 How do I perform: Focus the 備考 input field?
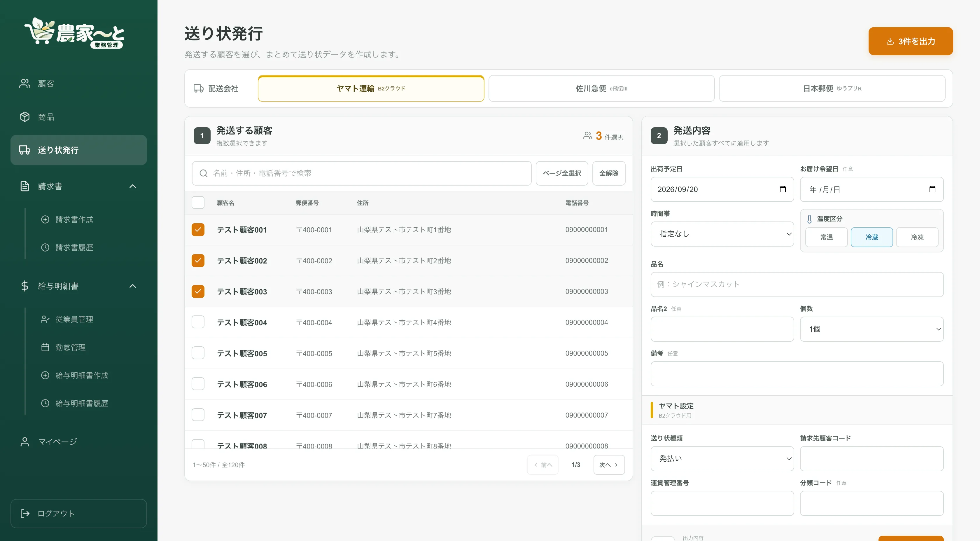[x=797, y=374]
